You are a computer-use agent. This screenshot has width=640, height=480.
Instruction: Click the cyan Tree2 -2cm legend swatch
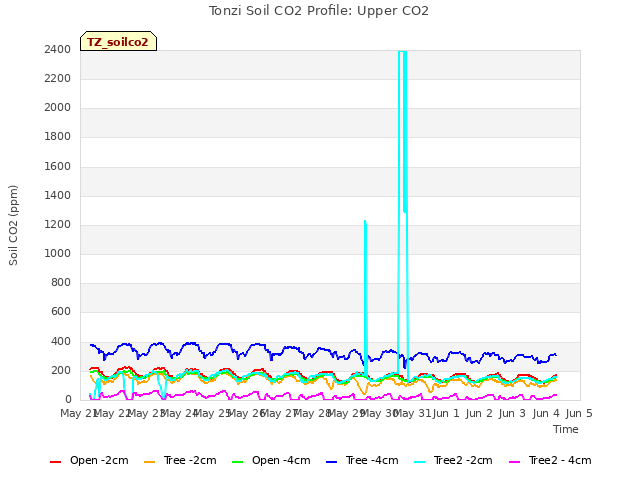click(x=419, y=462)
